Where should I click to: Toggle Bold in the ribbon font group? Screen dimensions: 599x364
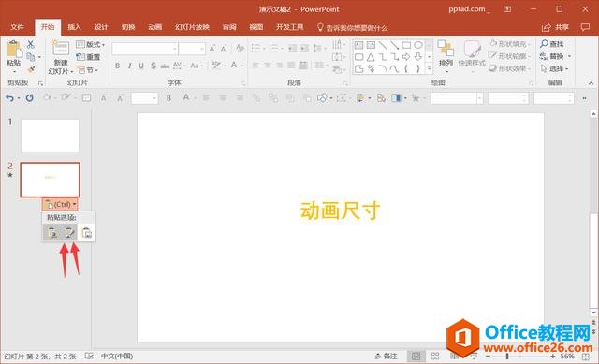(118, 66)
